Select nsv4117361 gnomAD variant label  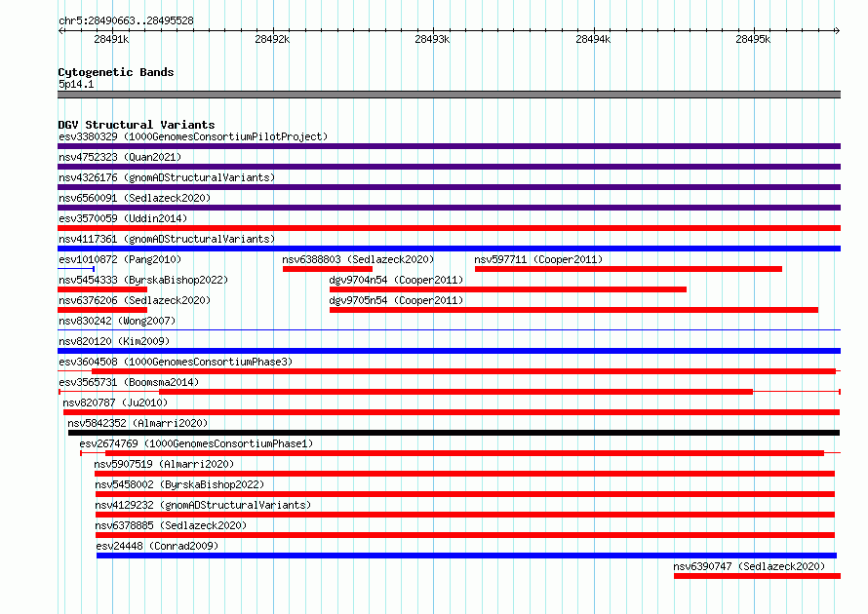tap(167, 239)
